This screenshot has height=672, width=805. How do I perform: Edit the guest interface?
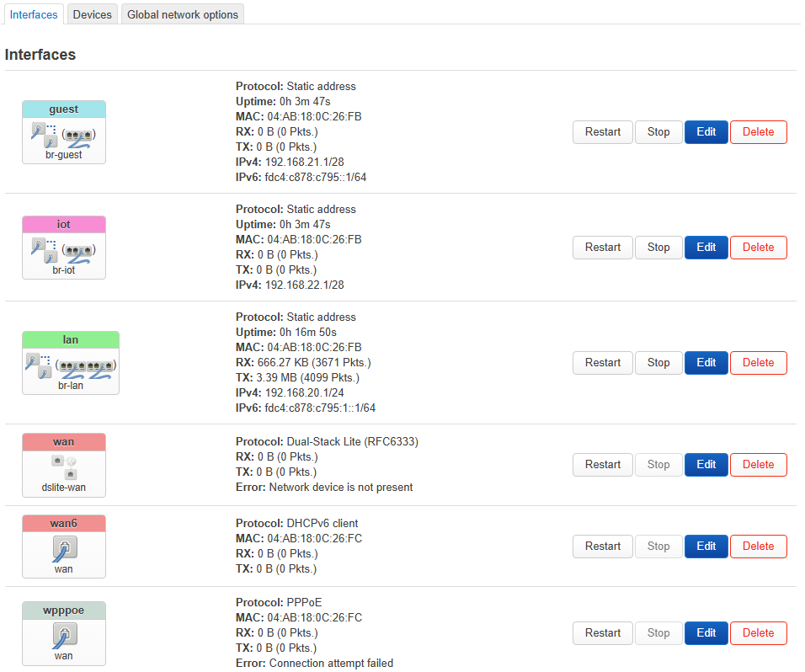coord(706,132)
